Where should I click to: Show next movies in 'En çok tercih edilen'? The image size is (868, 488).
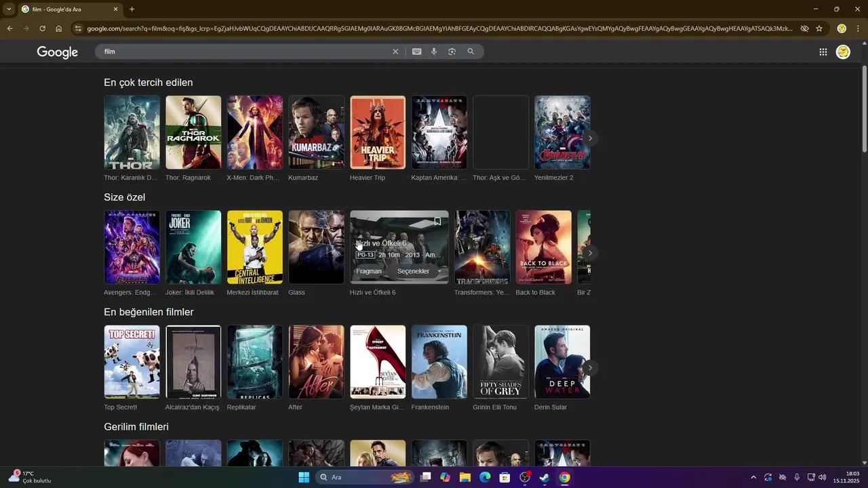click(x=590, y=138)
